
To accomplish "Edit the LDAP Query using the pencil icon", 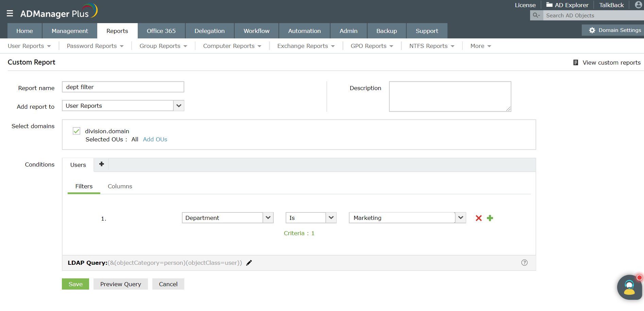I will coord(249,263).
